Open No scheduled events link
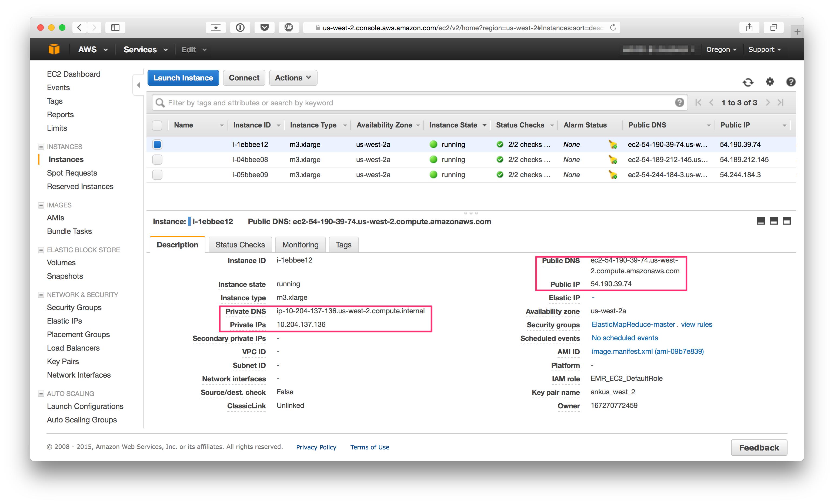 (x=625, y=338)
